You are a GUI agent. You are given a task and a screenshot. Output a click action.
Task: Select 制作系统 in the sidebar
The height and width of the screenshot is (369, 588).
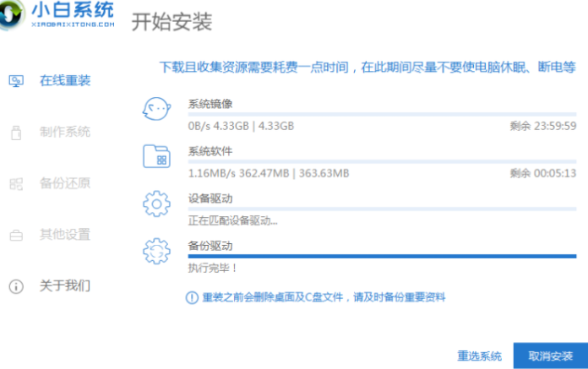[x=65, y=133]
